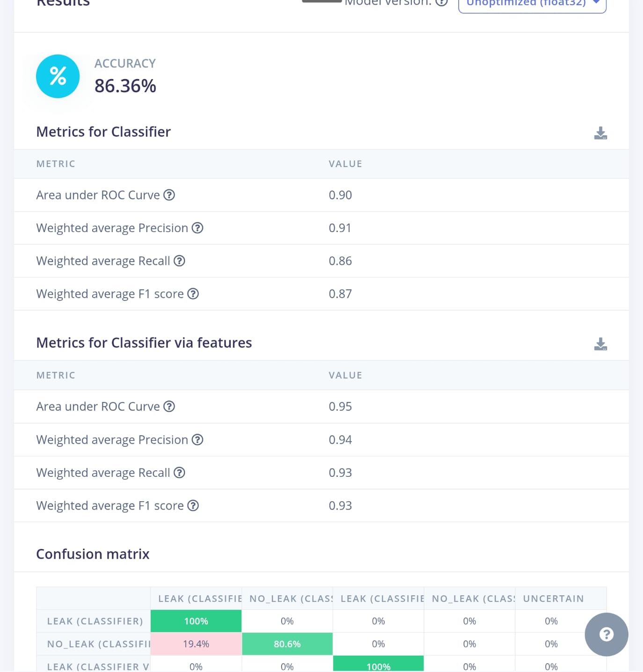The width and height of the screenshot is (643, 672).
Task: Click help icon beside second Weighted average Recall
Action: pos(179,473)
